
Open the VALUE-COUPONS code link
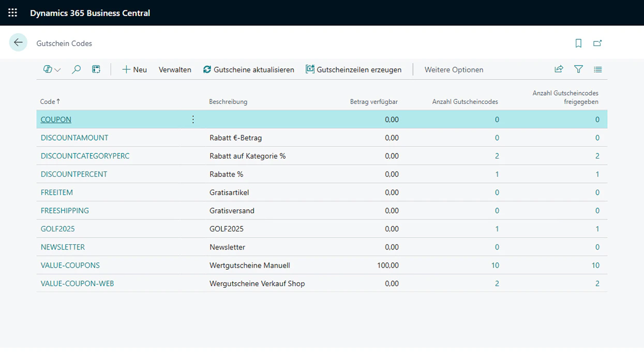tap(70, 265)
